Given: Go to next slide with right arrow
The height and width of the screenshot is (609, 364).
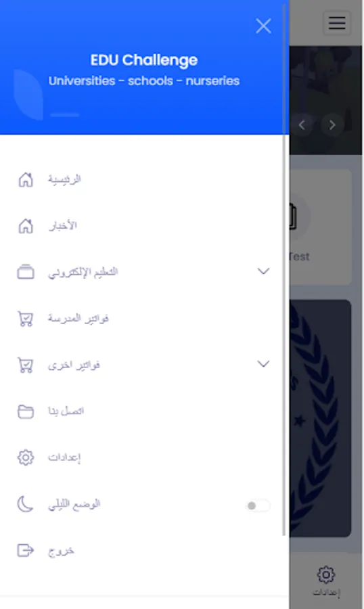Looking at the screenshot, I should click(x=332, y=125).
